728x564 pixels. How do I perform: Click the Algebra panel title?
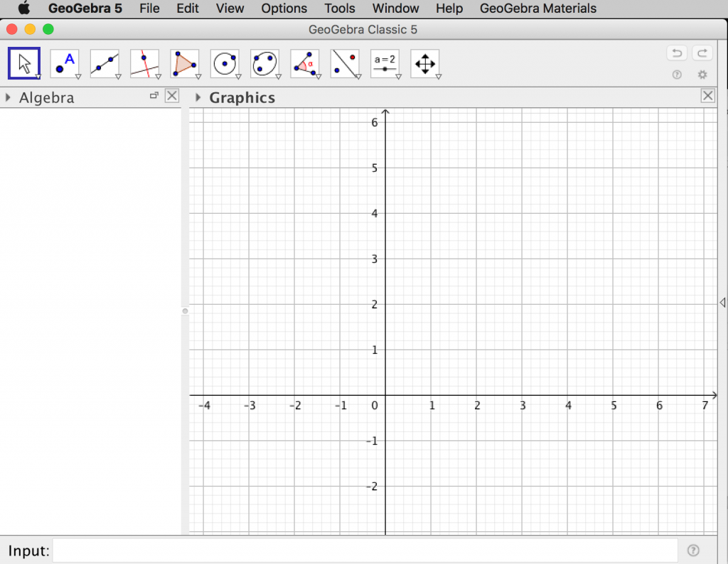(46, 97)
